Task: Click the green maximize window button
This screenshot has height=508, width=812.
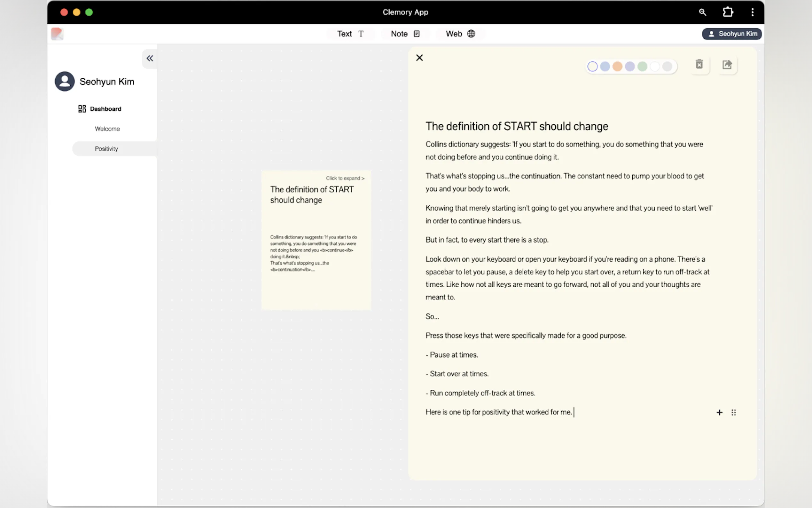Action: coord(89,12)
